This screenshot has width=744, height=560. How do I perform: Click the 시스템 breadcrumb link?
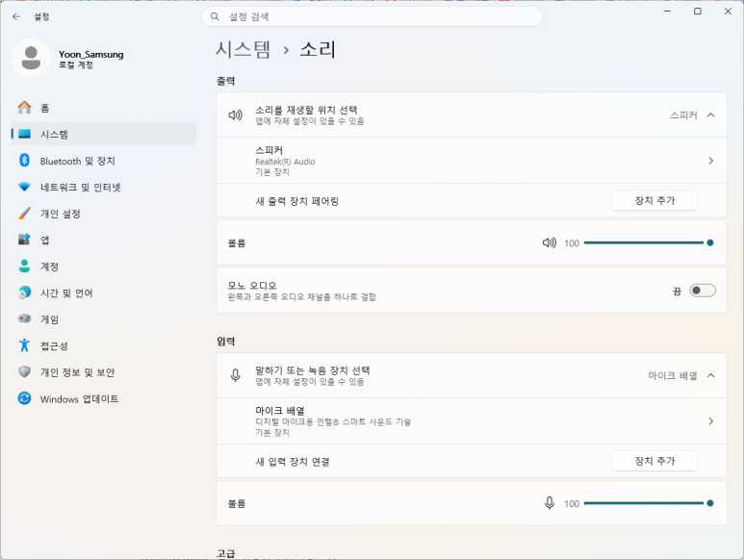click(243, 49)
